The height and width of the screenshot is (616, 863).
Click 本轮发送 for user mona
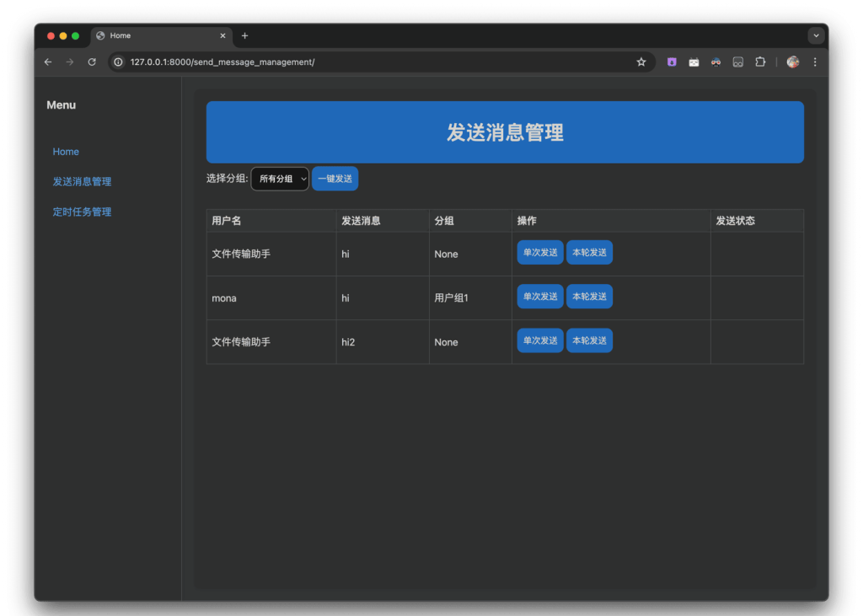589,297
